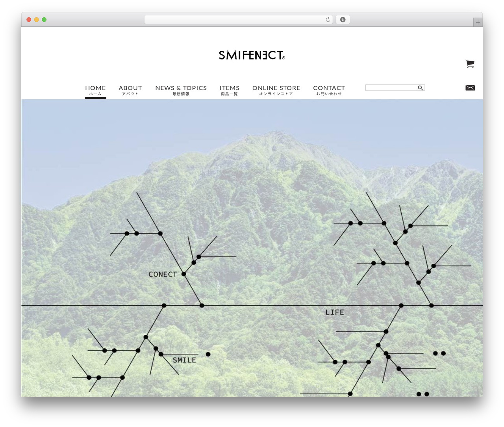The height and width of the screenshot is (427, 504).
Task: Click the SMILE label in the diagram
Action: (x=184, y=360)
